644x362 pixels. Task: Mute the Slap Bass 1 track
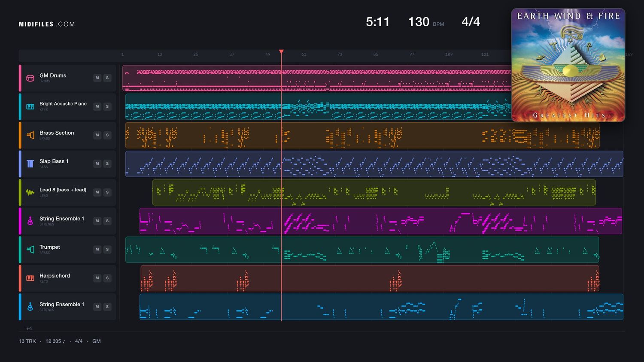(97, 163)
